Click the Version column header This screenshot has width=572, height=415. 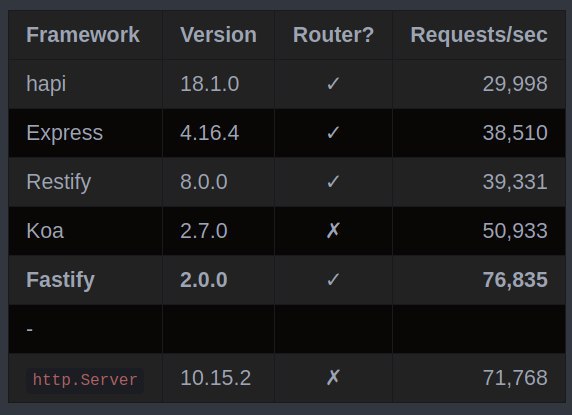[218, 35]
